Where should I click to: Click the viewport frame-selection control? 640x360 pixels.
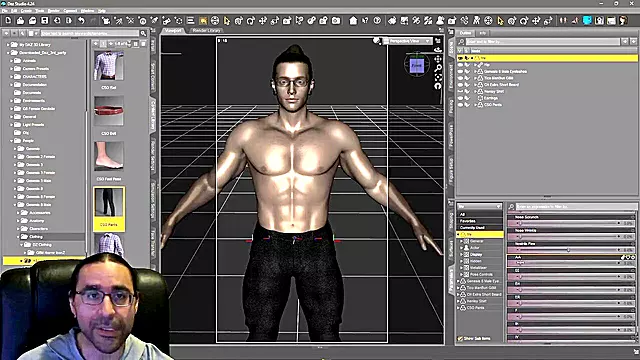click(x=438, y=77)
